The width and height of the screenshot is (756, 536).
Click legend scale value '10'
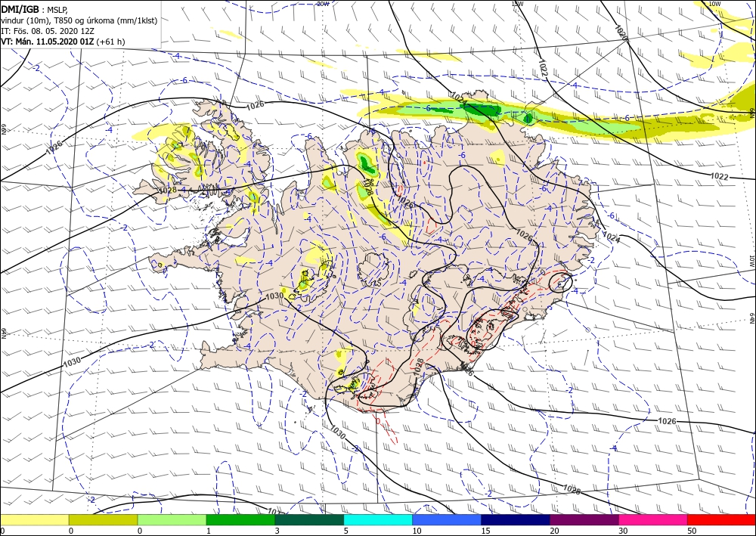417,531
